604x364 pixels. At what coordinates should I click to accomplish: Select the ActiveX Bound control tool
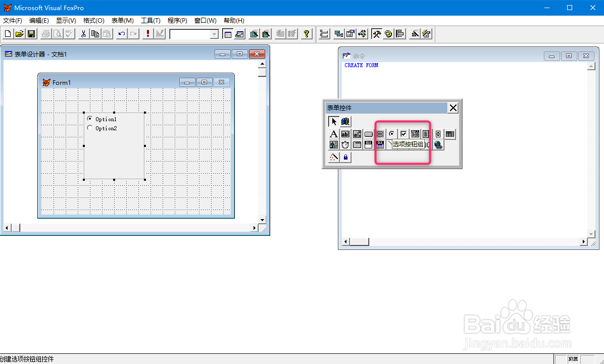tap(380, 145)
